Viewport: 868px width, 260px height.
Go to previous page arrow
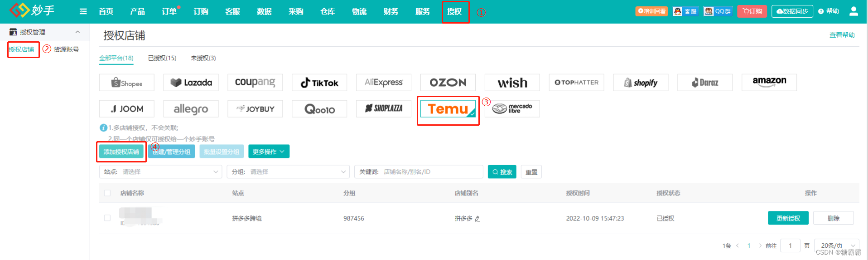click(738, 245)
